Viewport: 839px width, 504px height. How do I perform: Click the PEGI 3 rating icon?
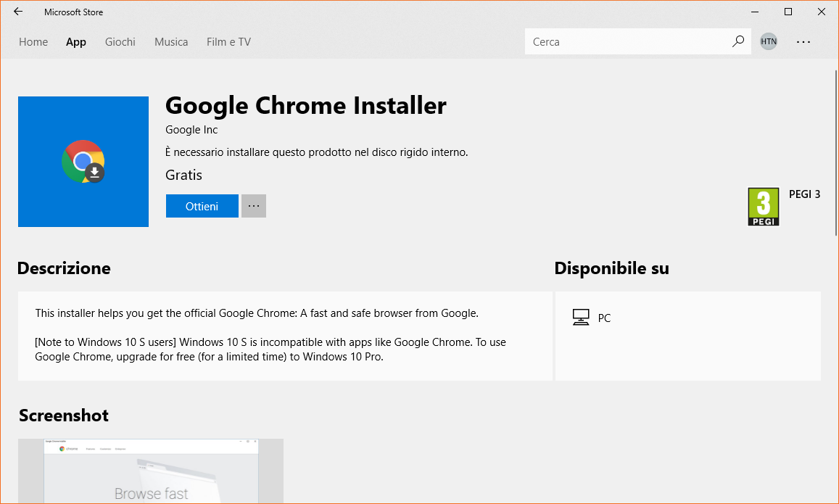(764, 206)
